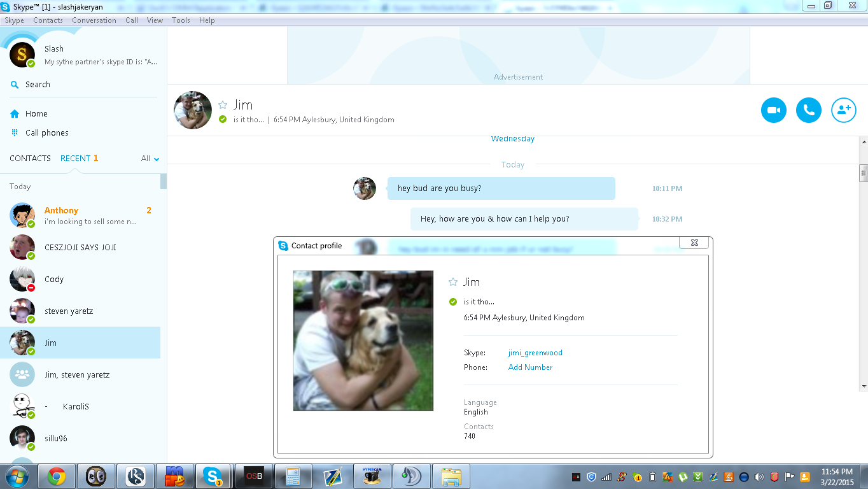Open TeamSpeak from the taskbar
This screenshot has height=489, width=868.
pyautogui.click(x=412, y=476)
